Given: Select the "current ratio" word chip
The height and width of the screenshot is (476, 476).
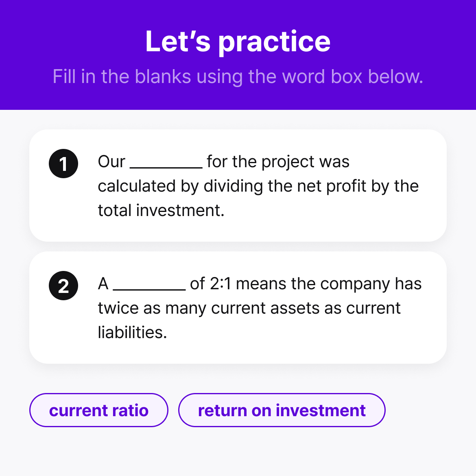Looking at the screenshot, I should (x=98, y=410).
